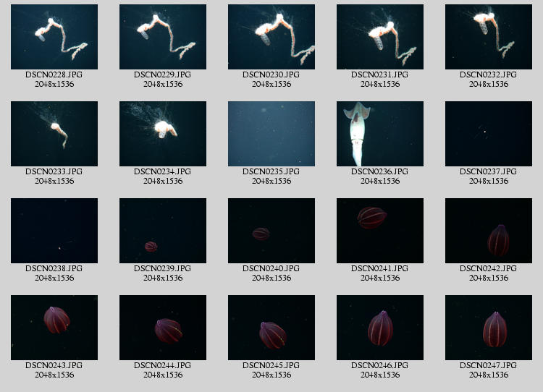Open the DSCN0241.JPG ctenophore thumbnail
The width and height of the screenshot is (543, 392).
click(380, 231)
